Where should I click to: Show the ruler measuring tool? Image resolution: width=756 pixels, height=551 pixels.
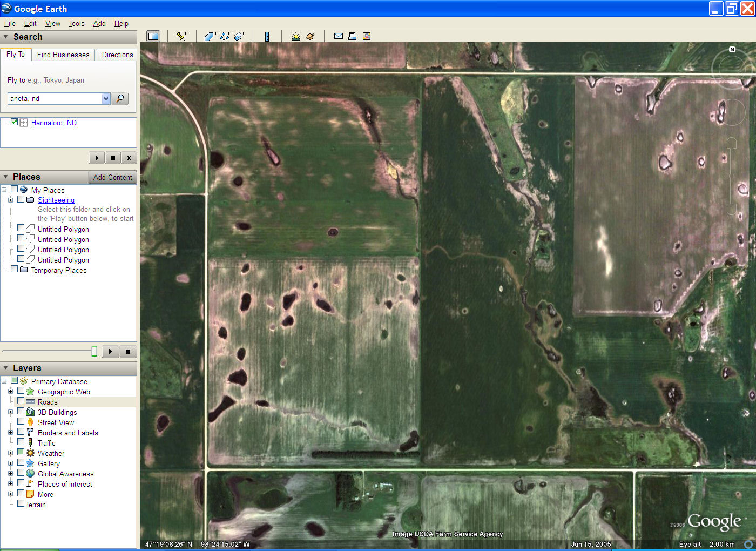[267, 36]
